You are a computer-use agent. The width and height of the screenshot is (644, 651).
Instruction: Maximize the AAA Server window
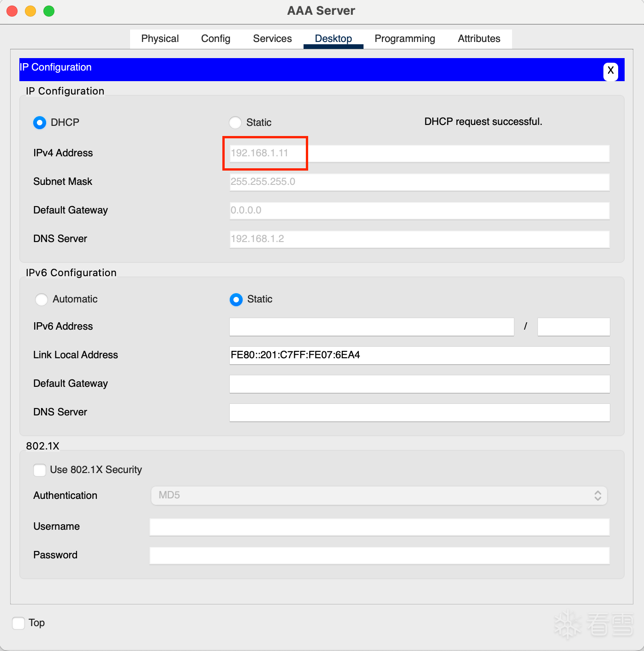(49, 11)
